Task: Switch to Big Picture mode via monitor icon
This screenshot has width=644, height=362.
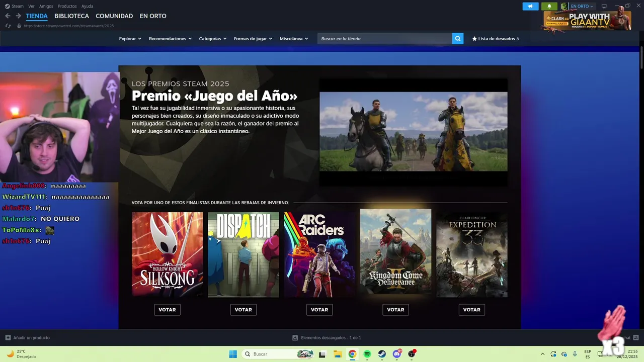Action: coord(604,6)
